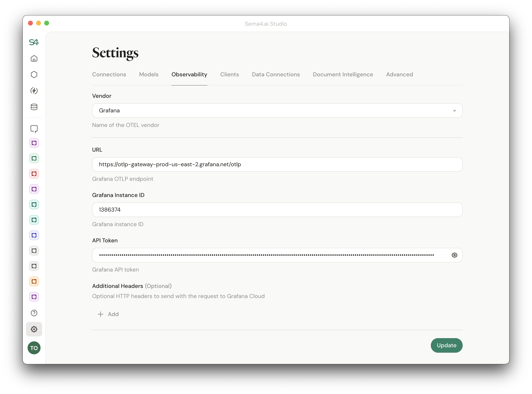This screenshot has height=394, width=532.
Task: Open the Home view in the sidebar
Action: pos(34,59)
